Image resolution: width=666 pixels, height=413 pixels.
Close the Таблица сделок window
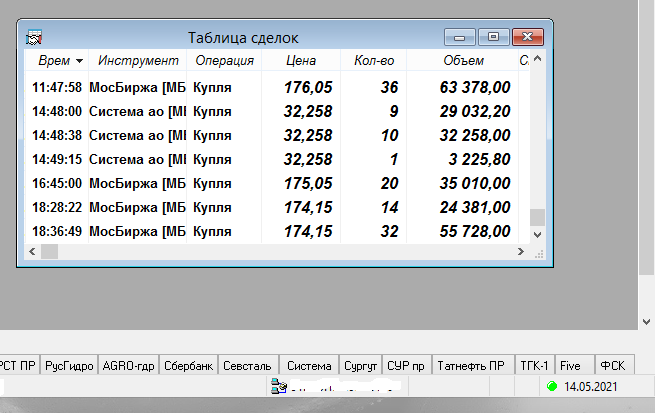528,37
